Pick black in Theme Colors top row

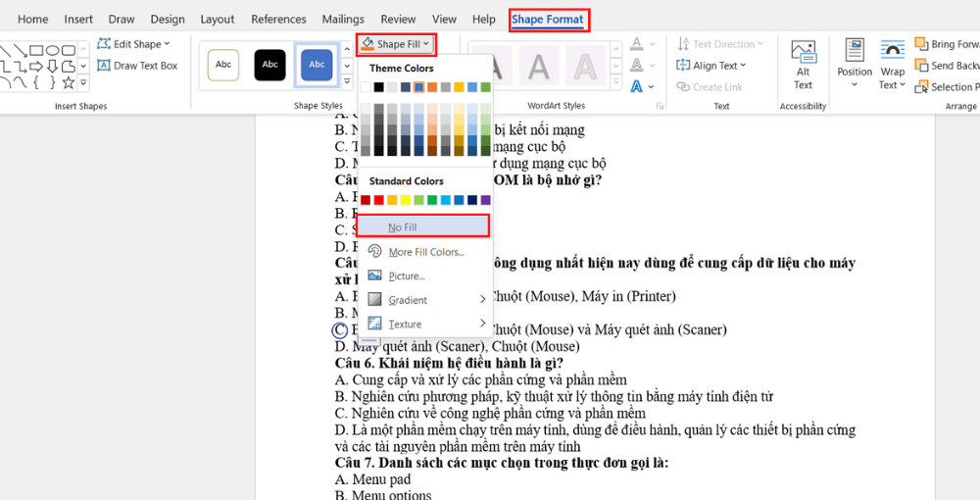pos(378,87)
